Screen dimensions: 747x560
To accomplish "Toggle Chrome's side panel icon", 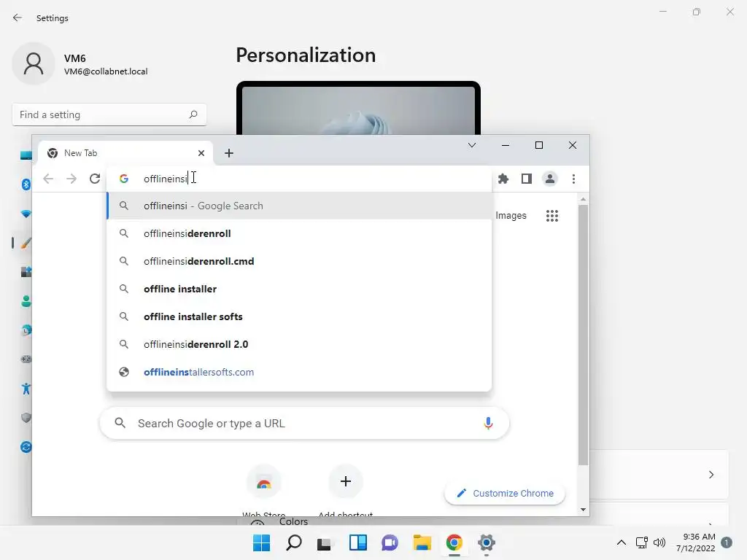I will 527,179.
